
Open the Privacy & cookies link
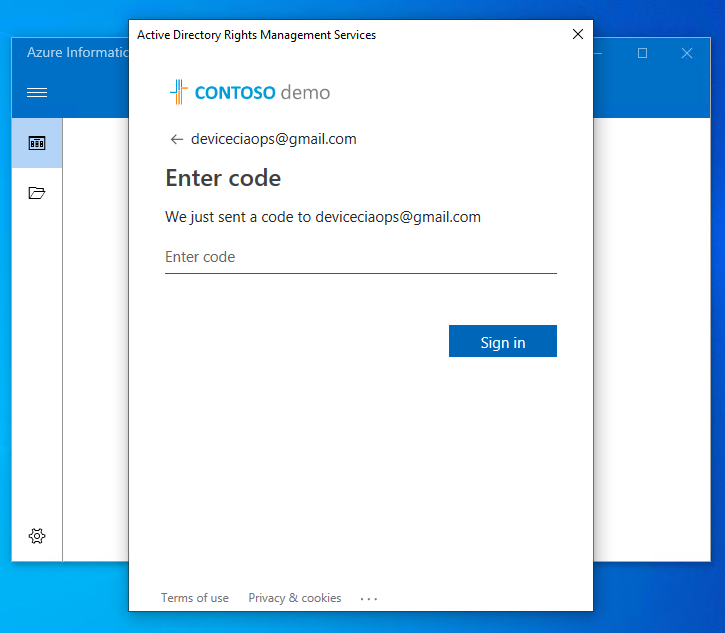pyautogui.click(x=295, y=598)
